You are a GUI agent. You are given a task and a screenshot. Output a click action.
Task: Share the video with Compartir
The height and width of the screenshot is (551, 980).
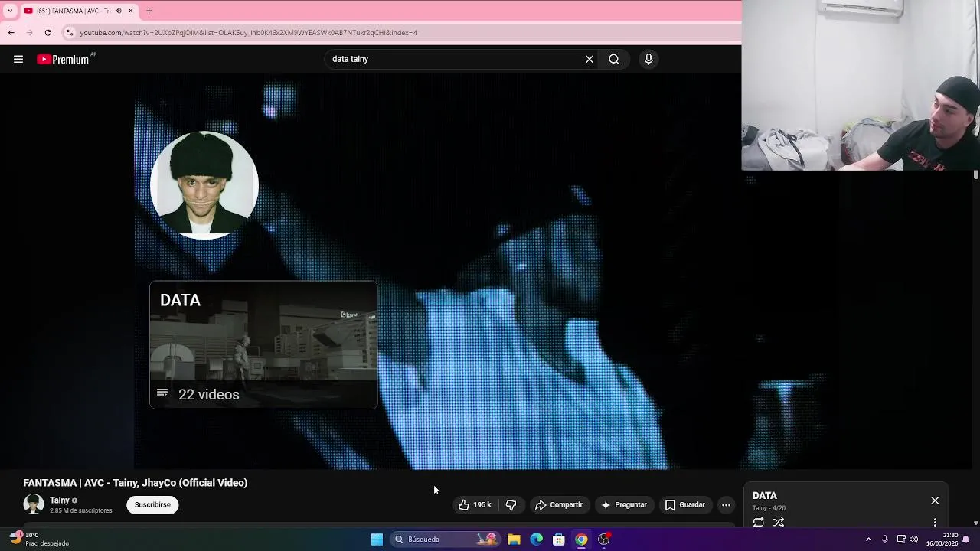(x=559, y=505)
